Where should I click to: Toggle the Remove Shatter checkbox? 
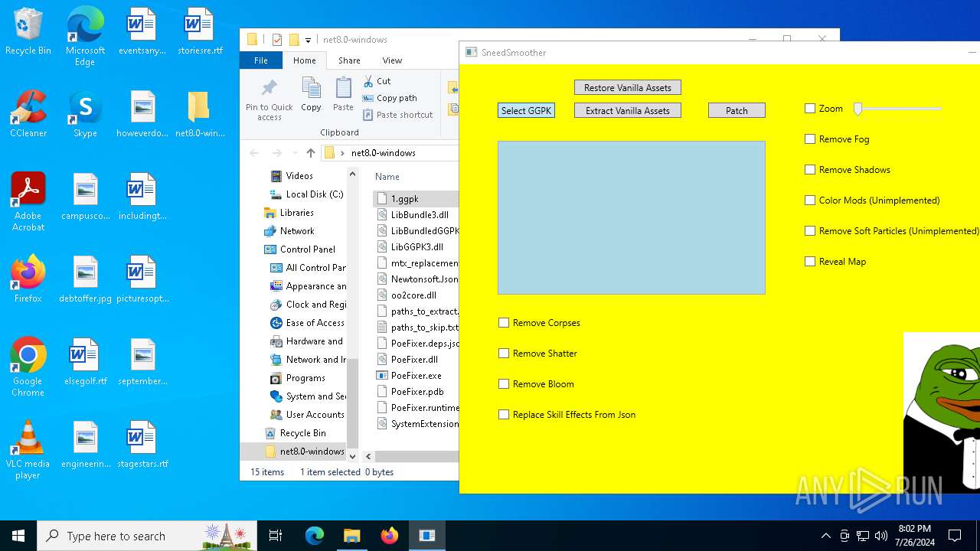504,354
